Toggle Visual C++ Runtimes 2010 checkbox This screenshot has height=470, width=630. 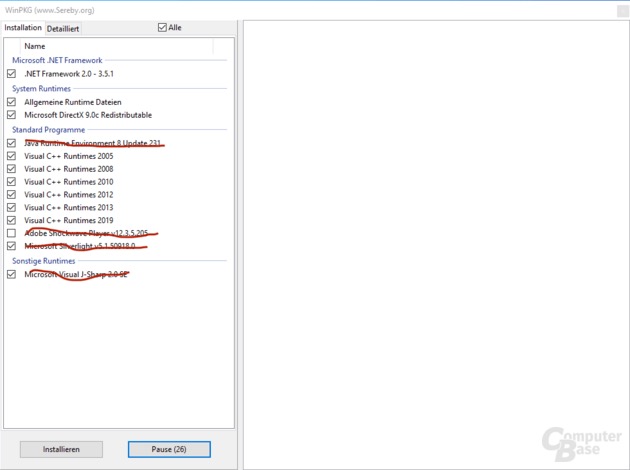coord(12,182)
